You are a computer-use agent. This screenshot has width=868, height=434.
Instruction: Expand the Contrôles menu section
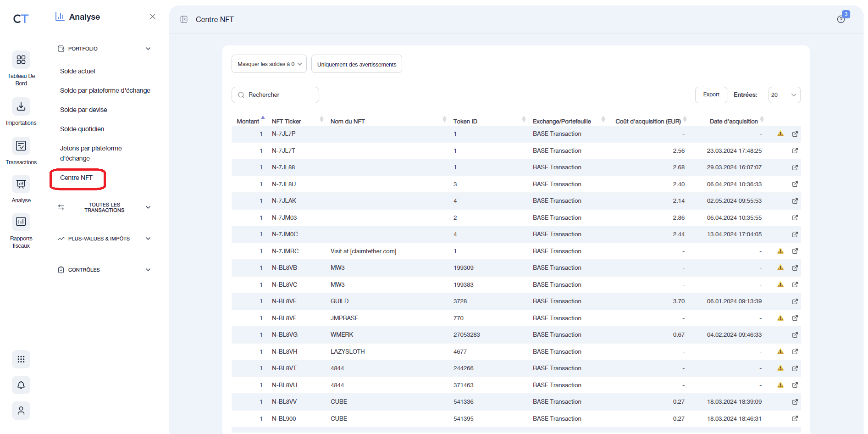pyautogui.click(x=104, y=270)
